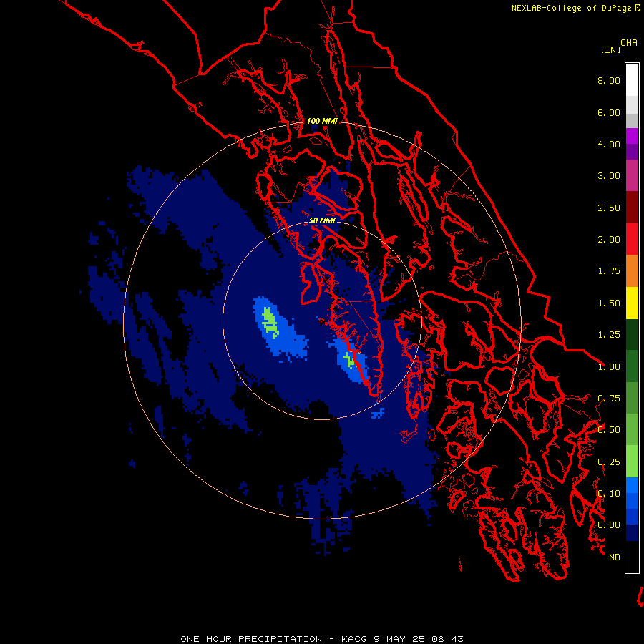Image resolution: width=644 pixels, height=644 pixels.
Task: Click the 'NEXLAB-College of DuPage' credit text
Action: 572,8
